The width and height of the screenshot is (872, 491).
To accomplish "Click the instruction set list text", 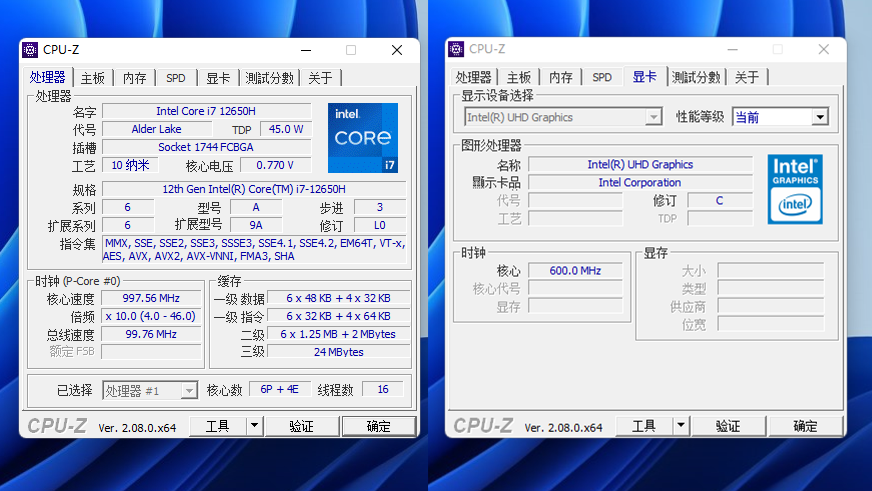I will (x=254, y=250).
